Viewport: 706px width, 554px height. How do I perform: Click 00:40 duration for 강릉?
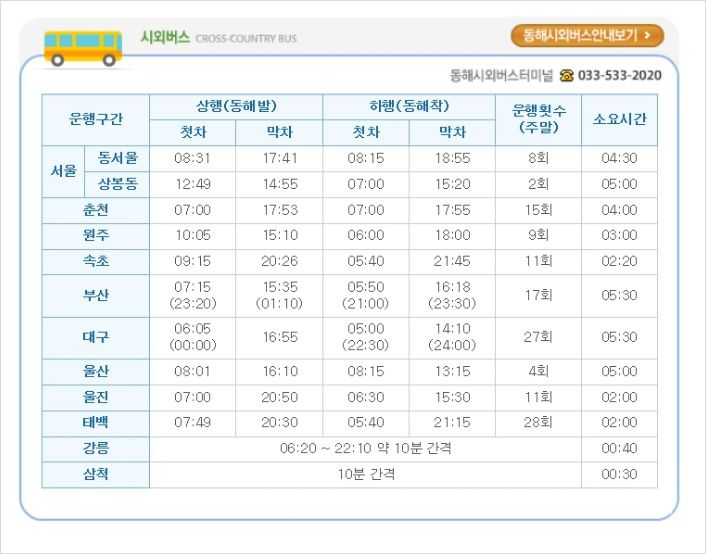(x=620, y=449)
